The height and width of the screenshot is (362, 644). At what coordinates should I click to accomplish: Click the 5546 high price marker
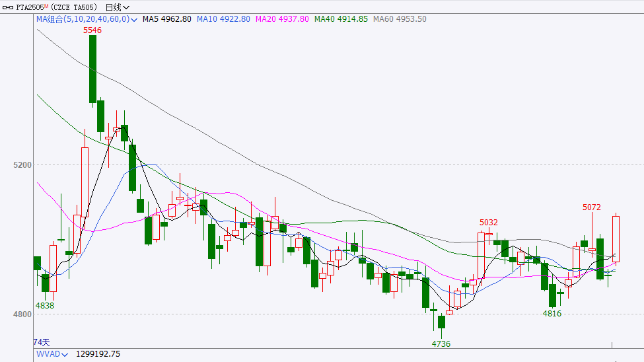click(x=92, y=30)
